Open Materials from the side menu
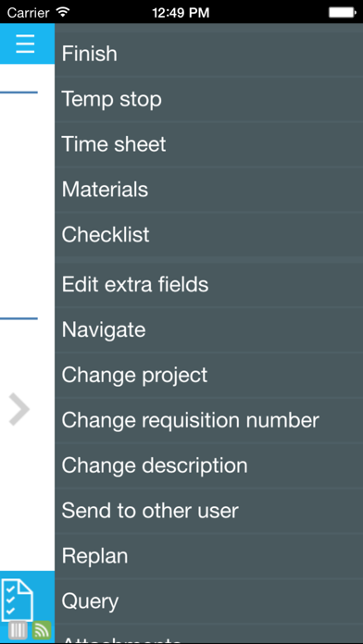 [209, 190]
